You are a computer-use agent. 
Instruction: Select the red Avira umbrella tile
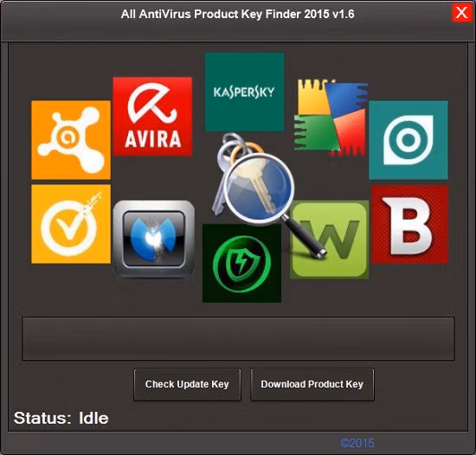click(152, 117)
